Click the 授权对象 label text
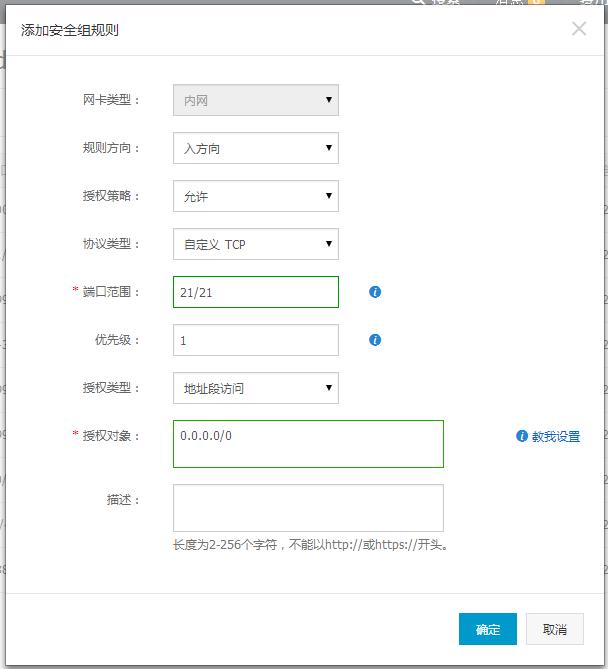 [x=111, y=436]
